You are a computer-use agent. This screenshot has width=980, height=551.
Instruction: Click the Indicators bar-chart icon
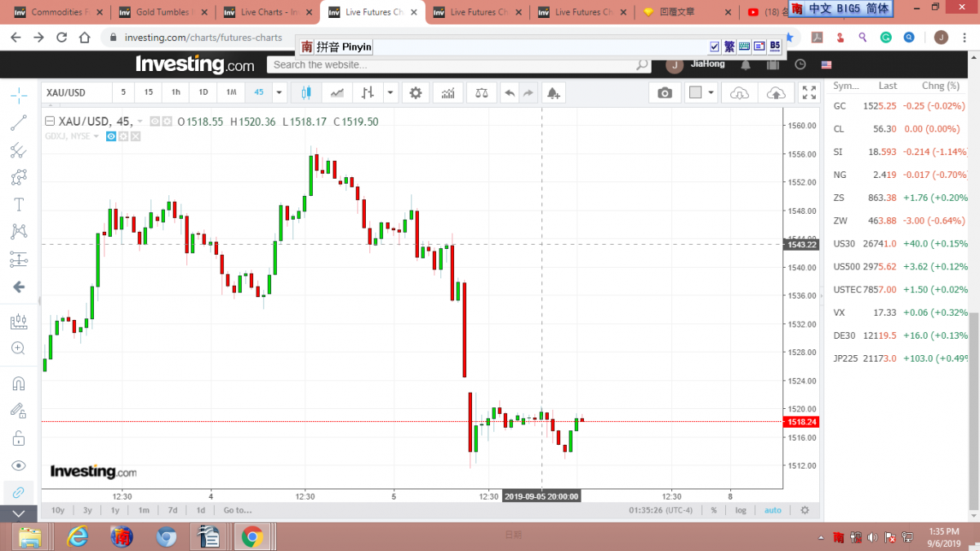click(x=448, y=93)
